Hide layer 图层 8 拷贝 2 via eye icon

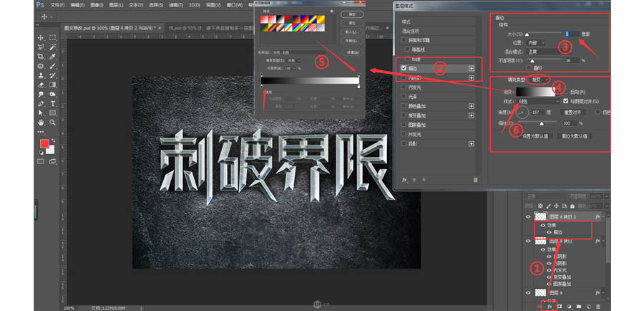529,216
